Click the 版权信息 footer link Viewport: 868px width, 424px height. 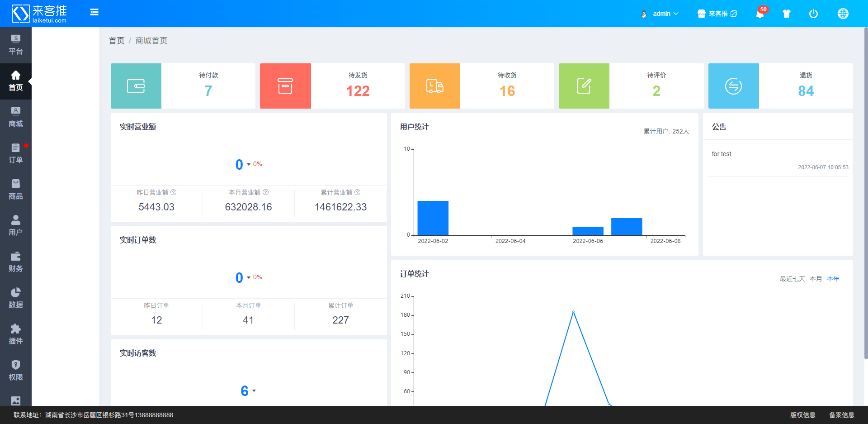[803, 415]
